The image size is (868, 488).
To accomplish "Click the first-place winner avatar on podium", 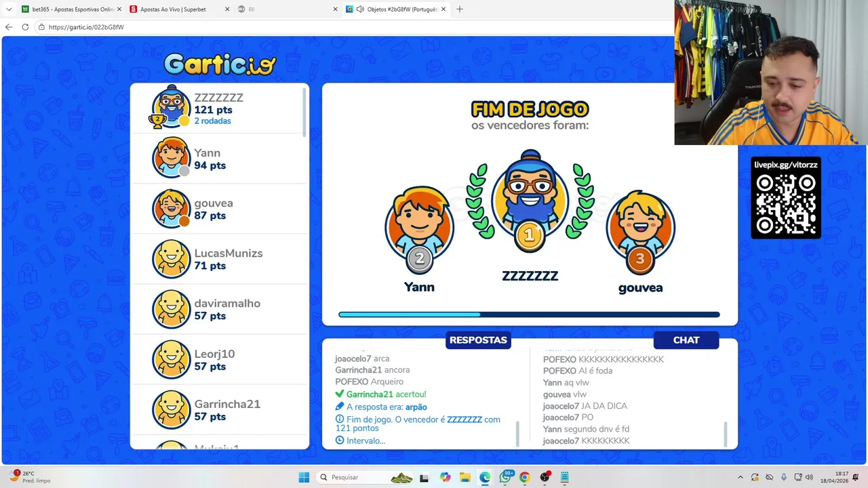I will click(x=530, y=193).
